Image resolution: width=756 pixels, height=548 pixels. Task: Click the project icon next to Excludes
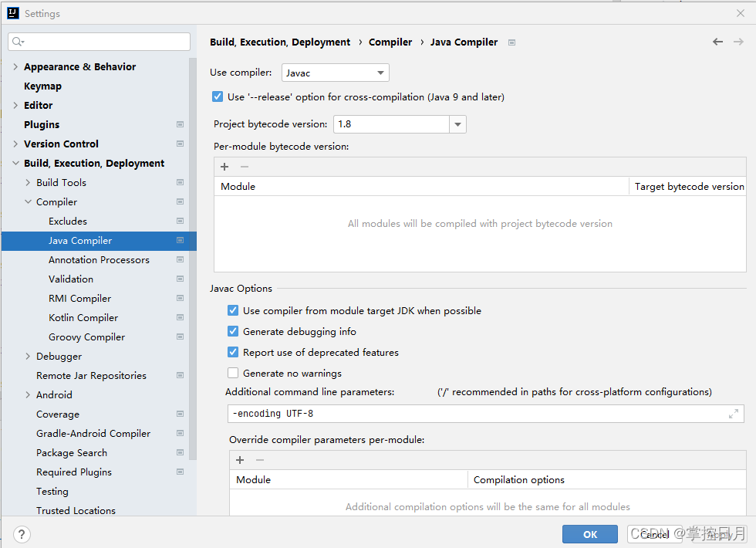click(x=180, y=221)
